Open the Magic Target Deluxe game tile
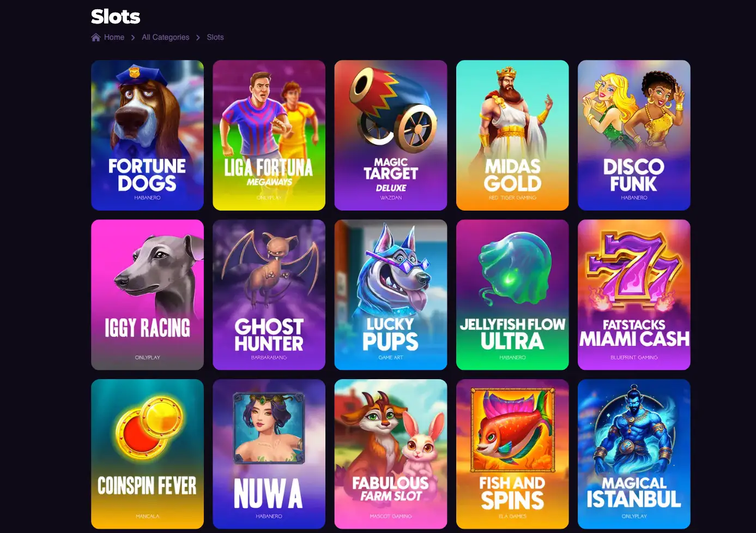Viewport: 756px width, 533px height. pyautogui.click(x=391, y=135)
